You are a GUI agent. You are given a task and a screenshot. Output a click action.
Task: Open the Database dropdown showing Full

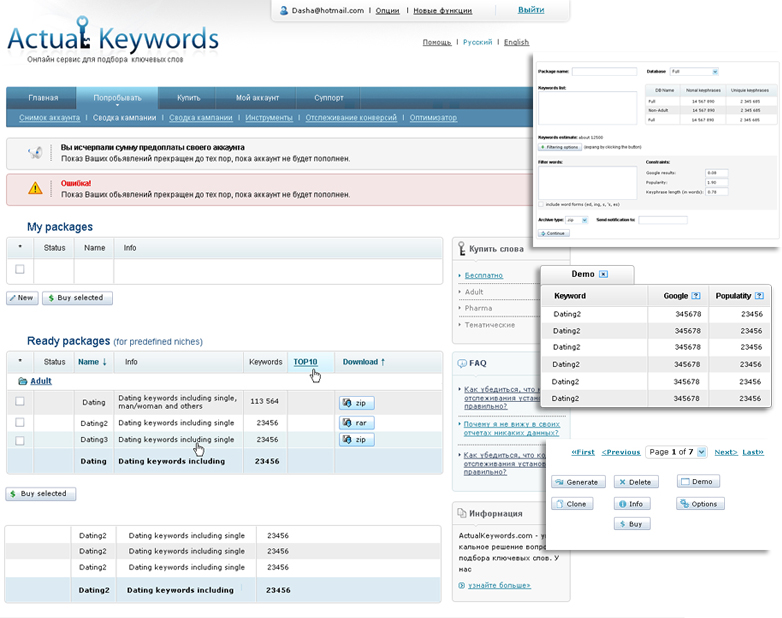coord(694,72)
